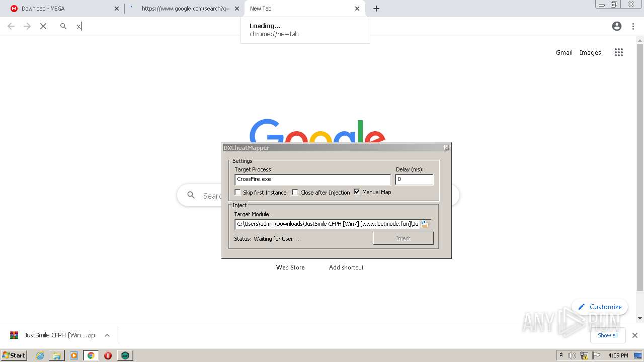Show all downloads

pyautogui.click(x=608, y=335)
